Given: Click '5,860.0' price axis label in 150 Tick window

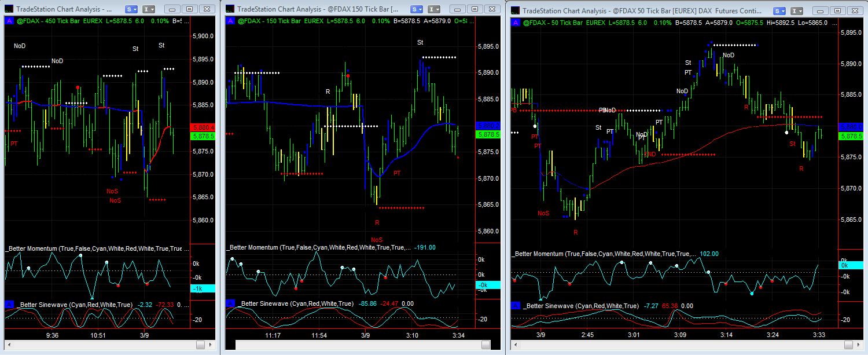Looking at the screenshot, I should click(488, 232).
